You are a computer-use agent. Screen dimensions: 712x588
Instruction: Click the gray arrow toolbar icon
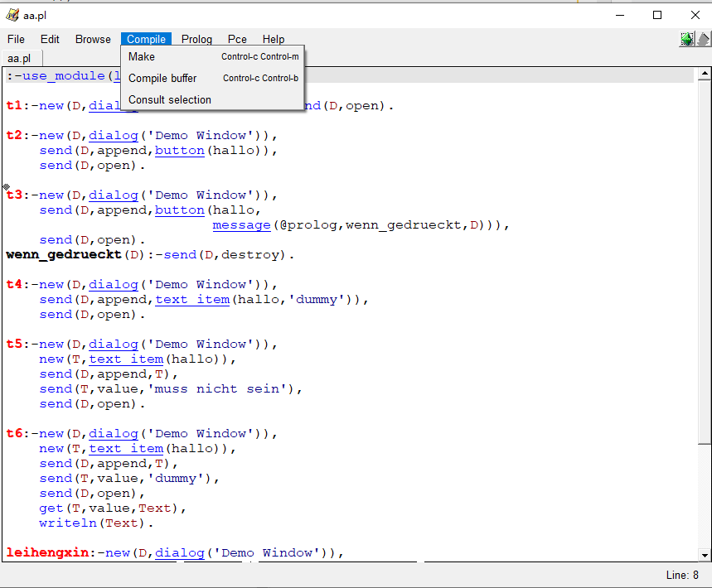click(x=705, y=38)
